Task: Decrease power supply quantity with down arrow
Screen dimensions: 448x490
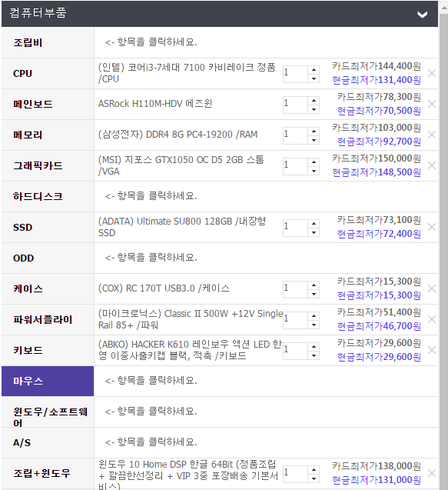Action: coord(314,325)
